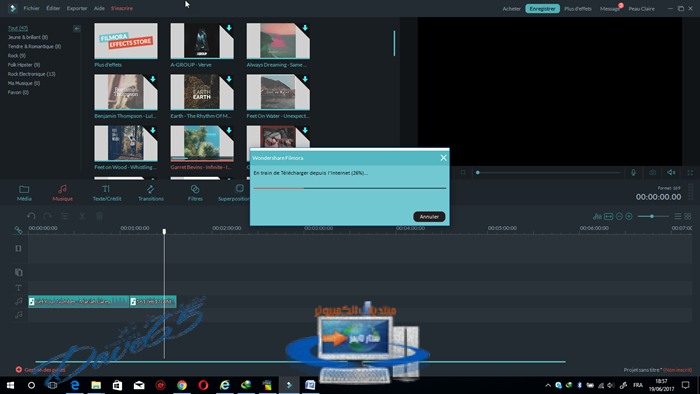Switch to timeline list view icon
700x394 pixels.
pos(678,216)
